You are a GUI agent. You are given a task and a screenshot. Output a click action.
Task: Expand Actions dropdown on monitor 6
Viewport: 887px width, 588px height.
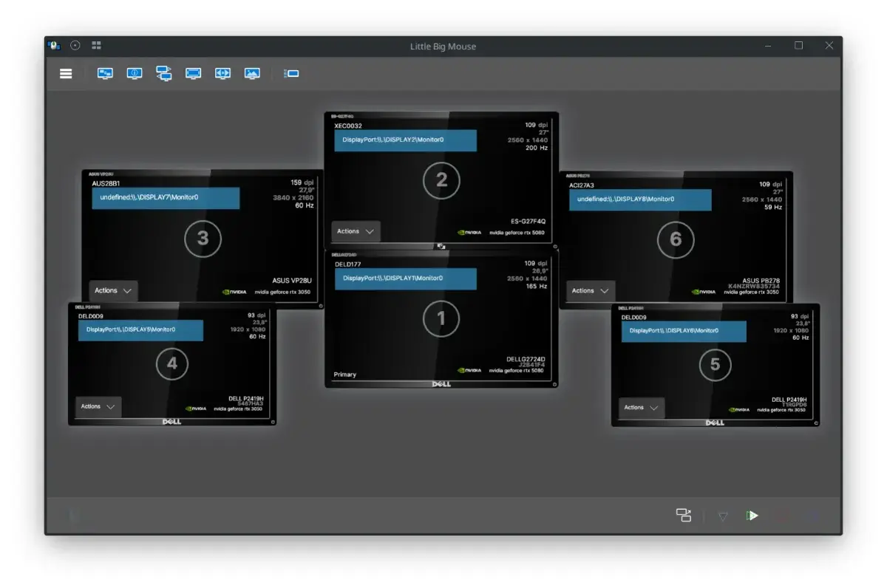click(591, 290)
